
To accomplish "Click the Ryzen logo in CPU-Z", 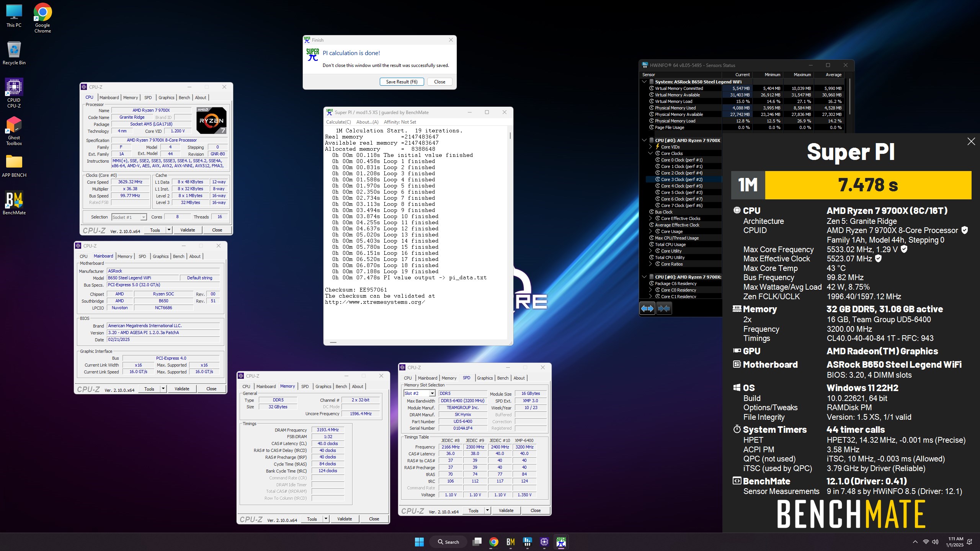I will tap(212, 121).
